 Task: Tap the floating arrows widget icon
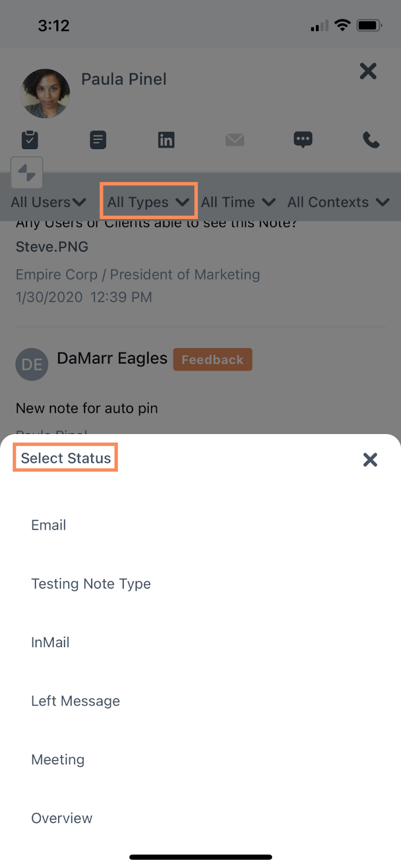(x=27, y=173)
